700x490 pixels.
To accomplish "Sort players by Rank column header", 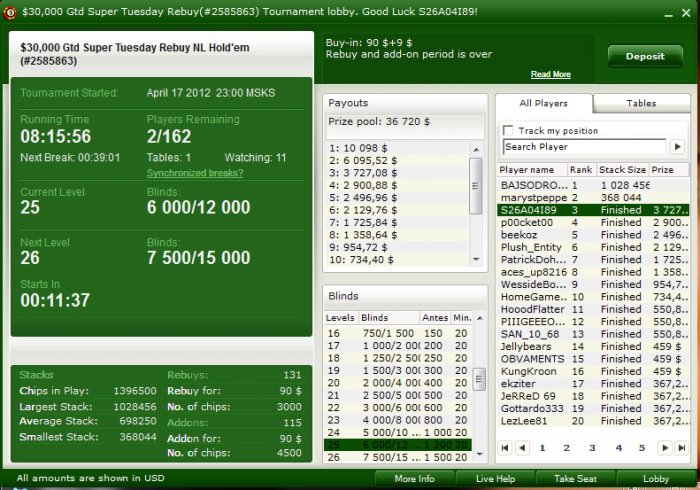I will 581,170.
